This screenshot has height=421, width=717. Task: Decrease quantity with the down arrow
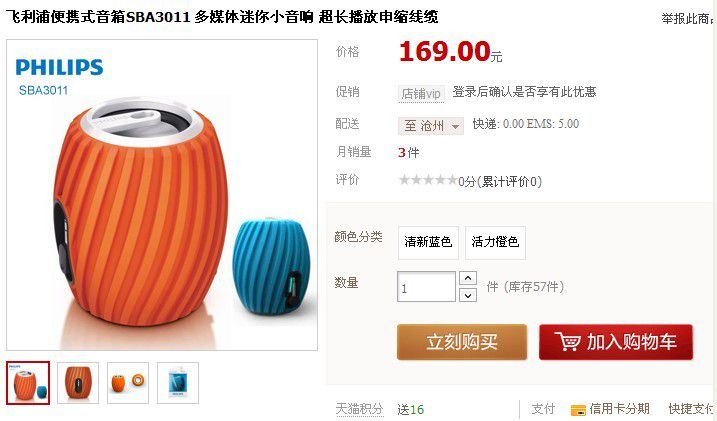(468, 295)
